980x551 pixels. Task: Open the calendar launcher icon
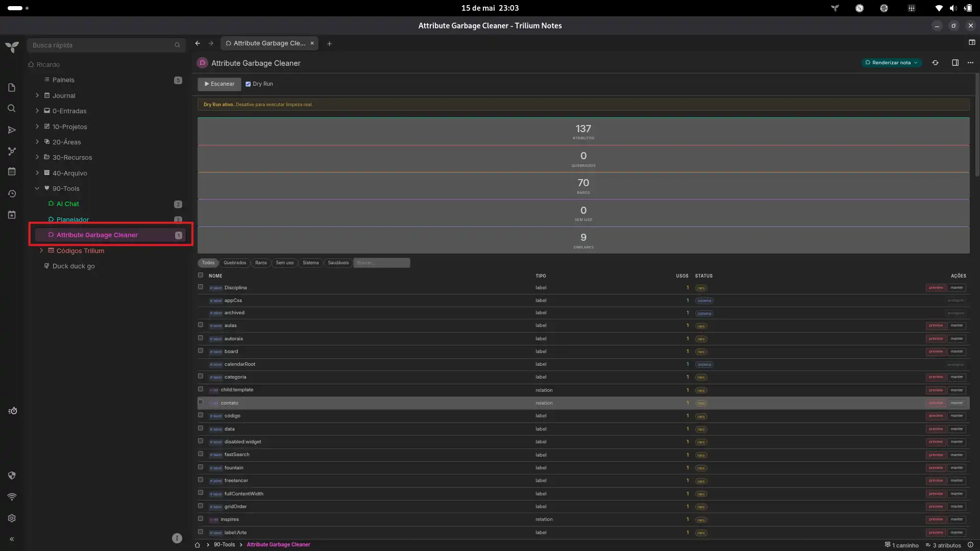tap(12, 172)
